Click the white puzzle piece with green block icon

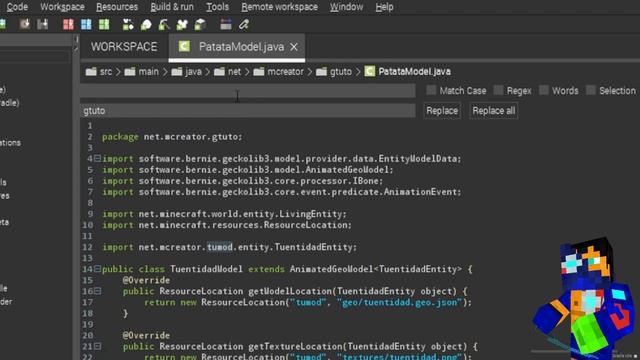coord(182,24)
